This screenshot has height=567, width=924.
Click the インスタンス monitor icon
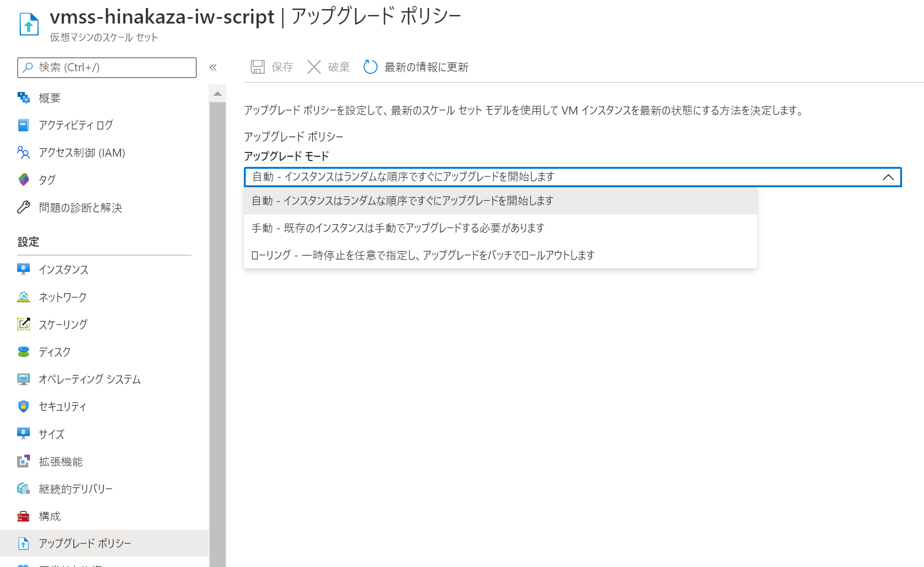(24, 269)
